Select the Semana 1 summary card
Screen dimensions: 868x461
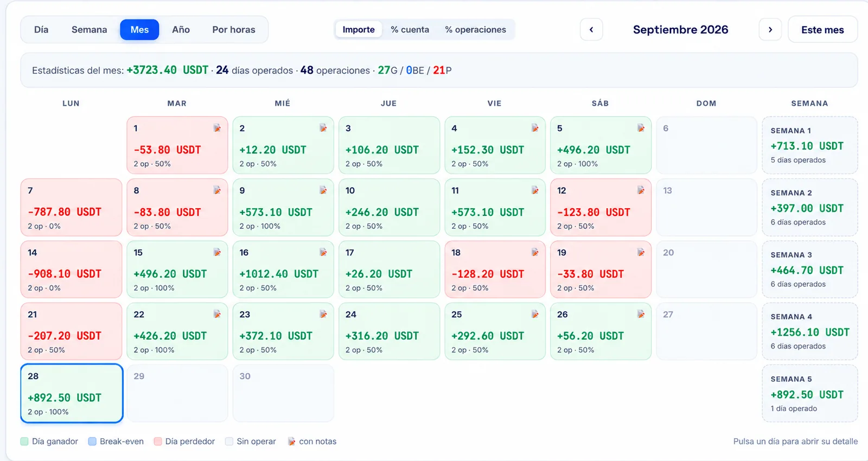[x=810, y=145]
